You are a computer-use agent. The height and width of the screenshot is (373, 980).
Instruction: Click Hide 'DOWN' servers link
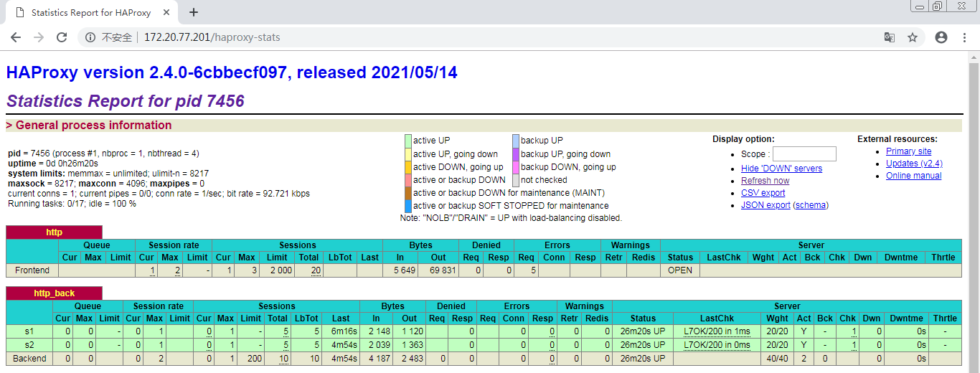click(781, 169)
